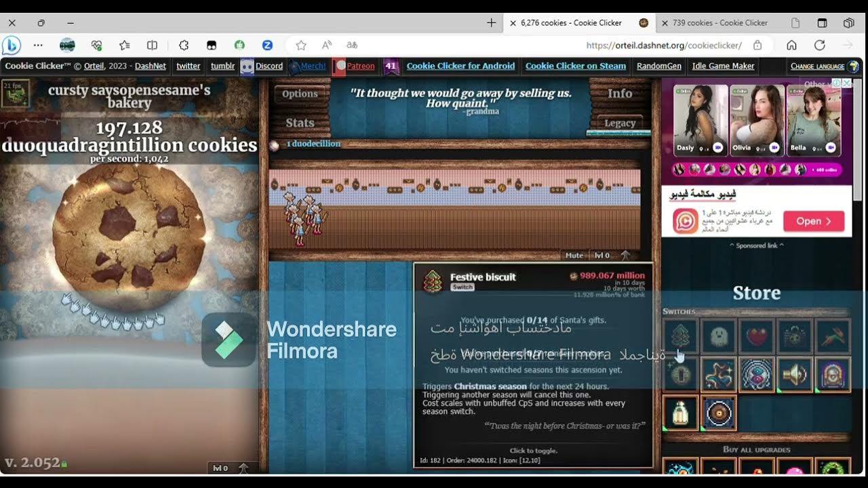868x488 pixels.
Task: Toggle the Bunny biscuit rabbit switch
Action: point(834,335)
